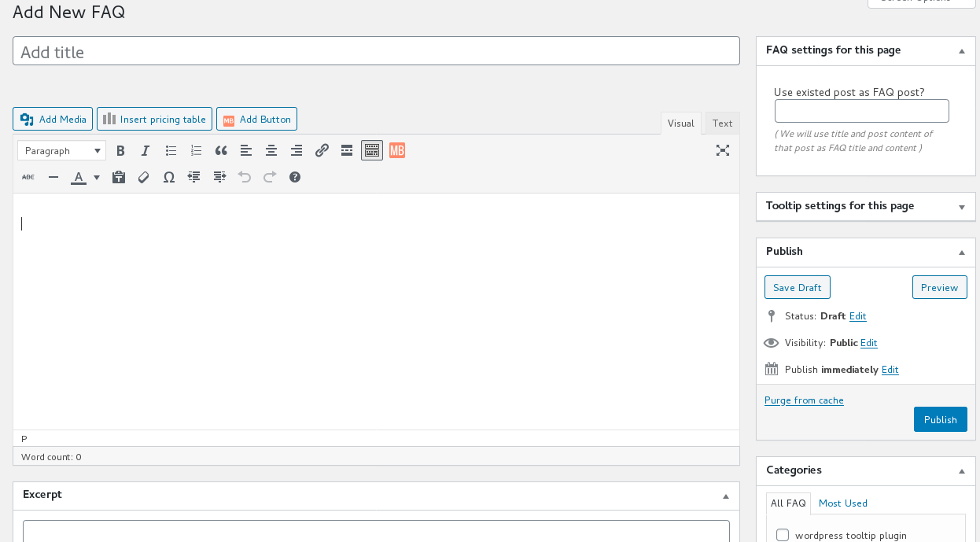Screen dimensions: 980x542
Task: Collapse the Excerpt panel
Action: pyautogui.click(x=726, y=496)
